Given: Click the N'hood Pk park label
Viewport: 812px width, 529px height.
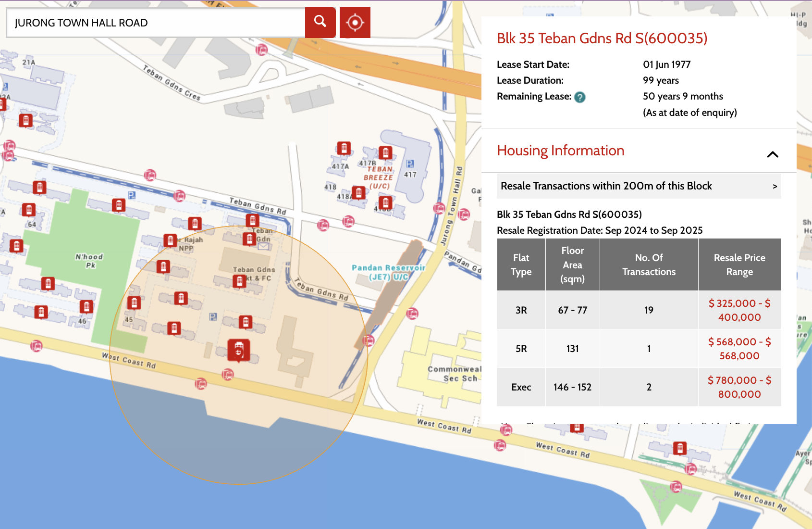Looking at the screenshot, I should (x=89, y=261).
